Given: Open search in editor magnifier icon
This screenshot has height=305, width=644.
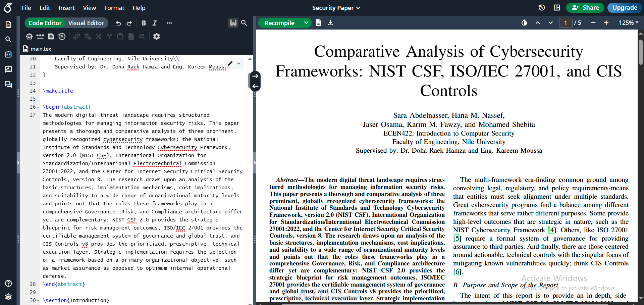Looking at the screenshot, I should 244,23.
